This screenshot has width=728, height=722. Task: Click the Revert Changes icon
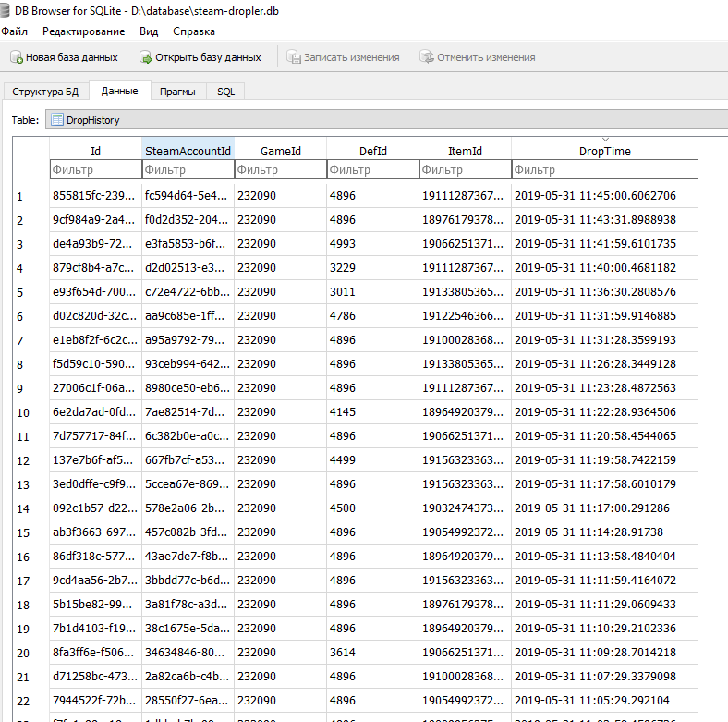coord(427,57)
